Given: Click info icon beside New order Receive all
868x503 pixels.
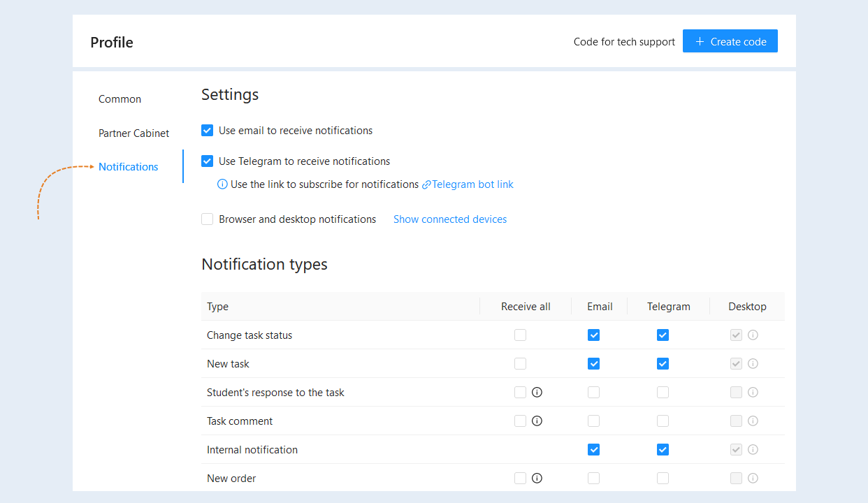Looking at the screenshot, I should [x=537, y=479].
